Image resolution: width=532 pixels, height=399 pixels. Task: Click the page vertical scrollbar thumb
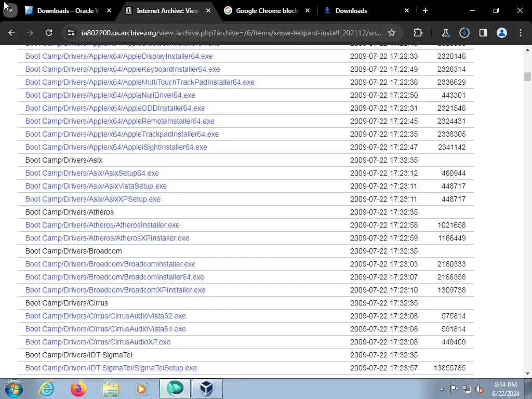coord(527,76)
